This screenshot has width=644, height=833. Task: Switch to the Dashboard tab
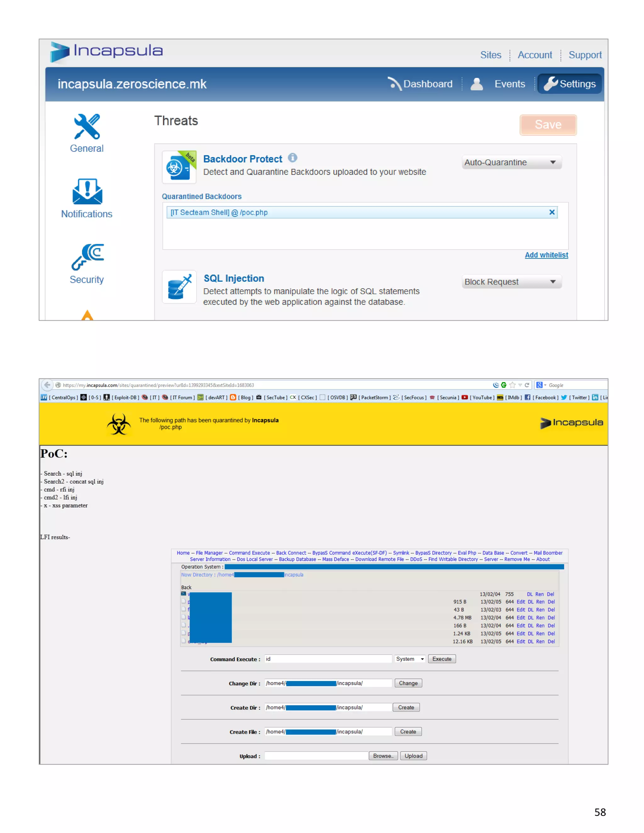click(x=420, y=84)
